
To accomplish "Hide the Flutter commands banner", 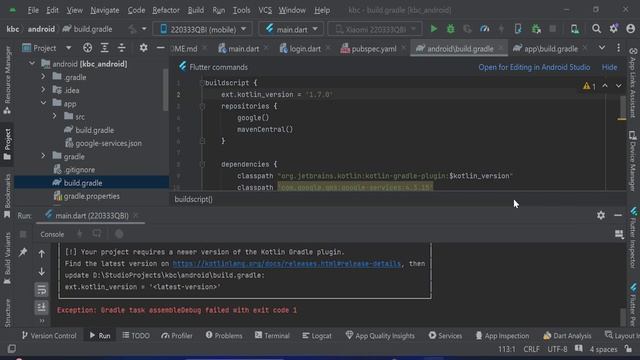I will pyautogui.click(x=609, y=67).
